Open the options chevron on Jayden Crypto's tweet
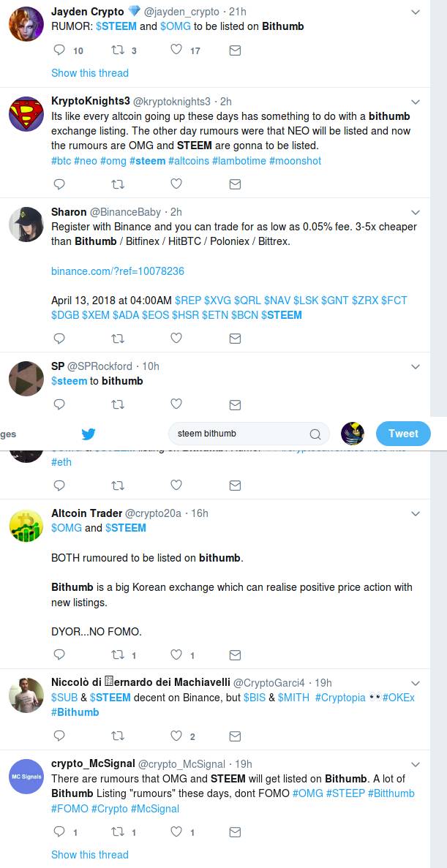 (416, 12)
